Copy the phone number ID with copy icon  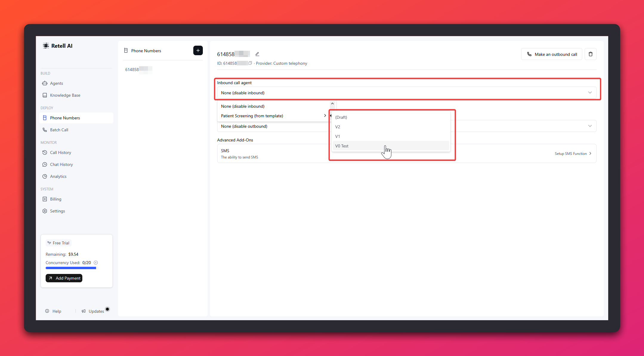[250, 63]
